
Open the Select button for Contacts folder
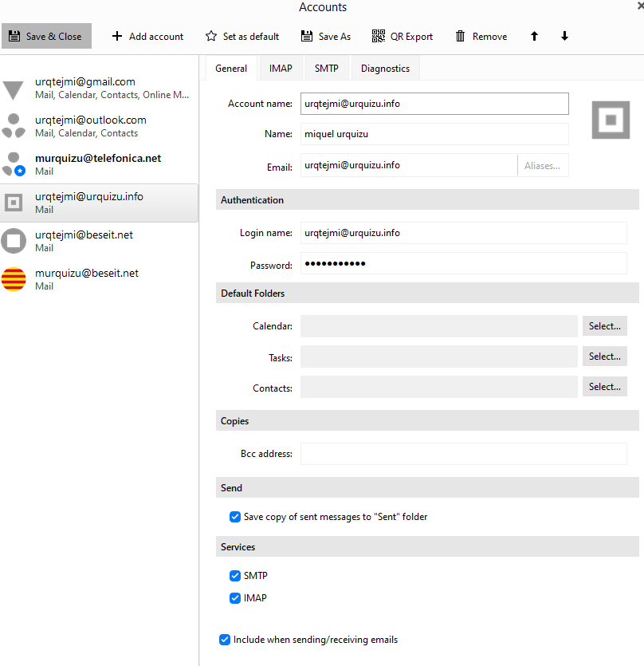[x=604, y=387]
